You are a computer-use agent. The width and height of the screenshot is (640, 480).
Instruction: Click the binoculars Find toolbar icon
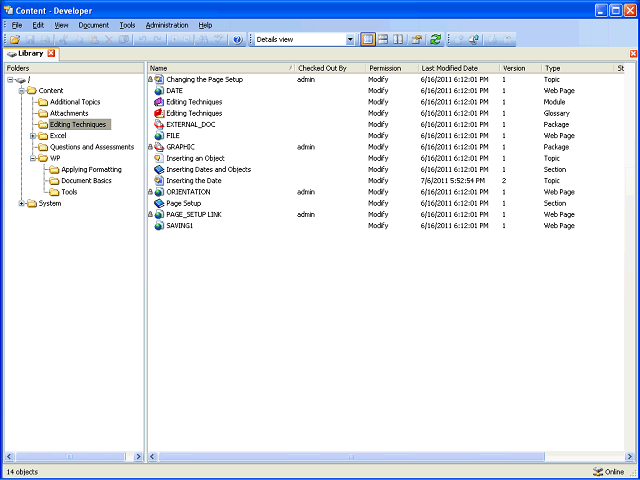(x=203, y=40)
